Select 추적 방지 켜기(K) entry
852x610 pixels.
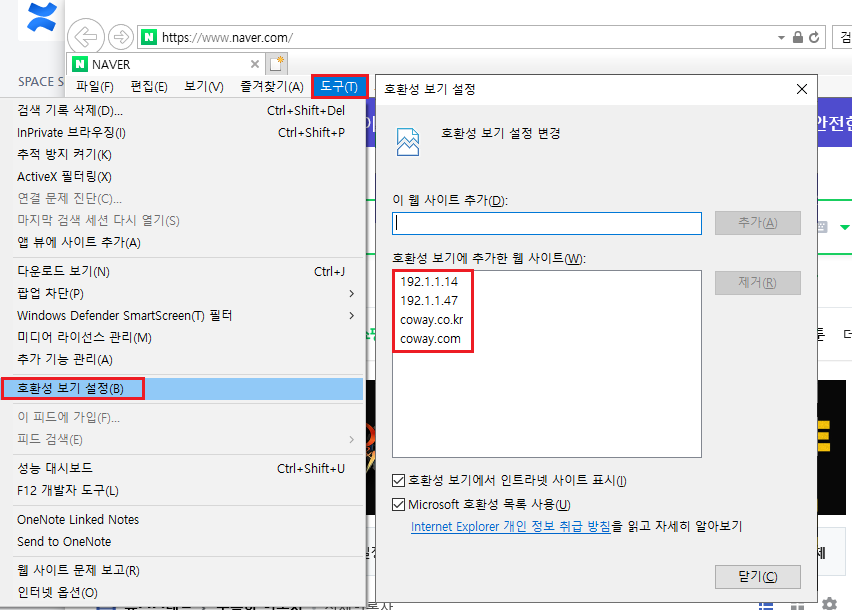coord(182,154)
